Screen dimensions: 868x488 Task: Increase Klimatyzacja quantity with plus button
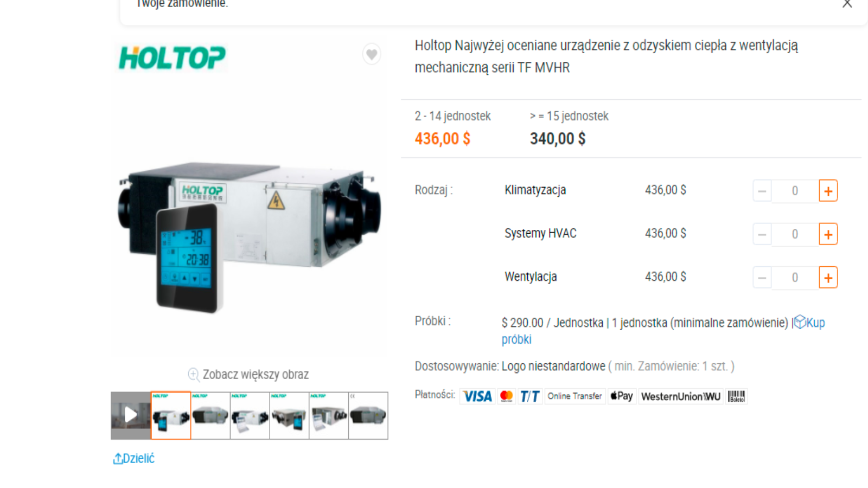coord(828,191)
